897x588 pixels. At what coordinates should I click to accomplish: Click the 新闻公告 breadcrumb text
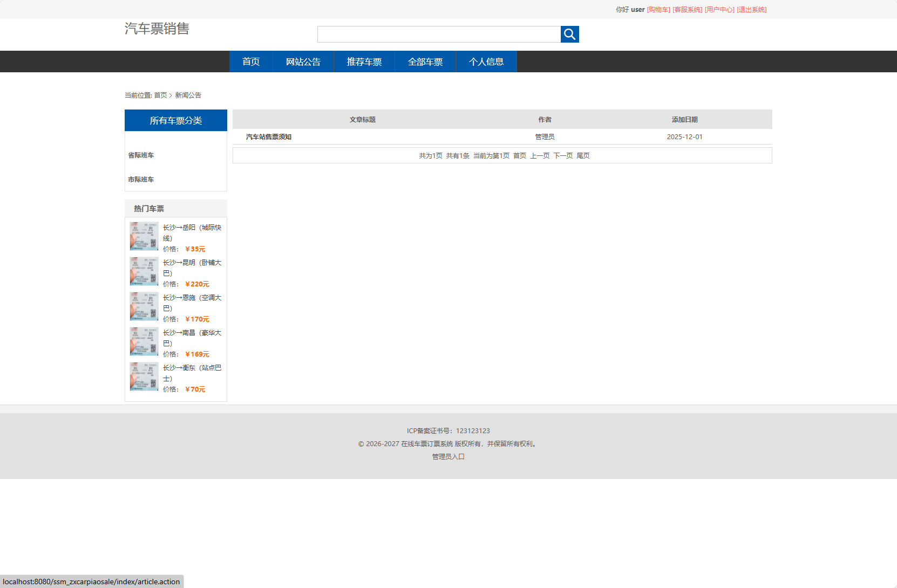(188, 95)
